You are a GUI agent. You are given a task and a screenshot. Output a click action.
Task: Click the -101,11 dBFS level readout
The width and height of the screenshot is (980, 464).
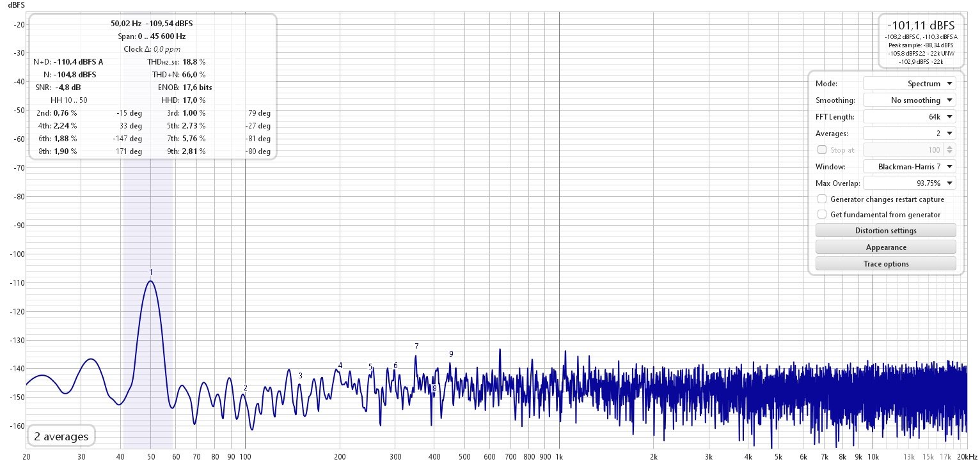[x=921, y=26]
